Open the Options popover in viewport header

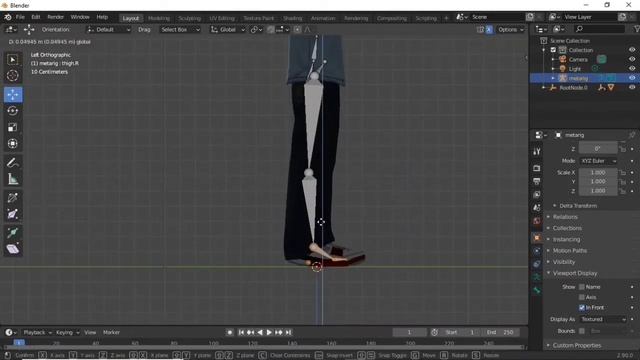point(510,29)
